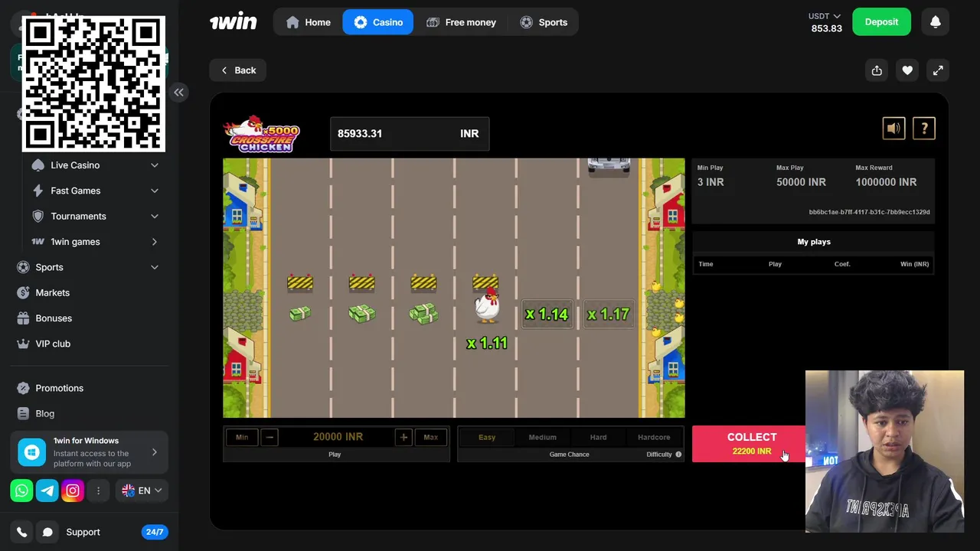
Task: Go Back from the game
Action: pyautogui.click(x=238, y=70)
